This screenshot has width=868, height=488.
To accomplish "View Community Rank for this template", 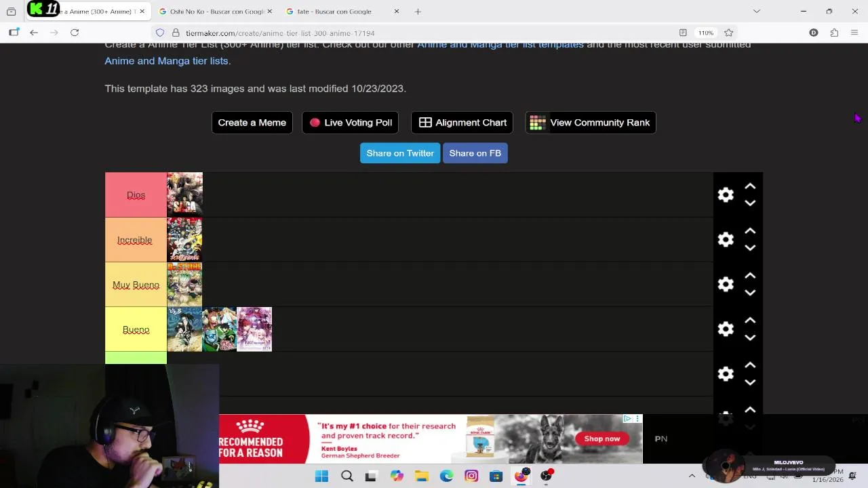I will click(591, 123).
